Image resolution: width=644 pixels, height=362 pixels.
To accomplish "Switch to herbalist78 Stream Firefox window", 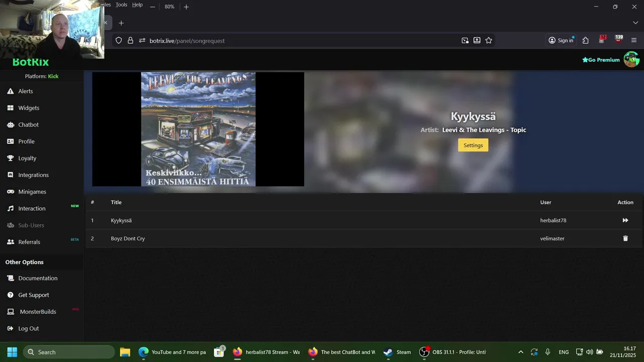I will [266, 352].
